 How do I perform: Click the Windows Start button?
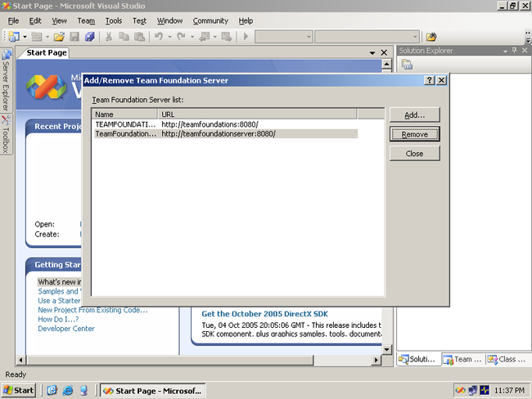(x=18, y=391)
